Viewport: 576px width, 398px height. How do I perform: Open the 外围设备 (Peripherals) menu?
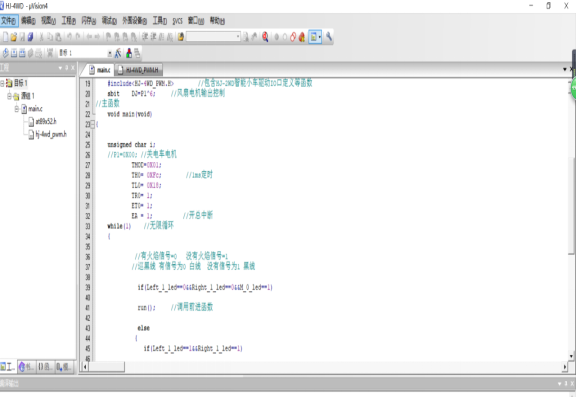[x=134, y=21]
